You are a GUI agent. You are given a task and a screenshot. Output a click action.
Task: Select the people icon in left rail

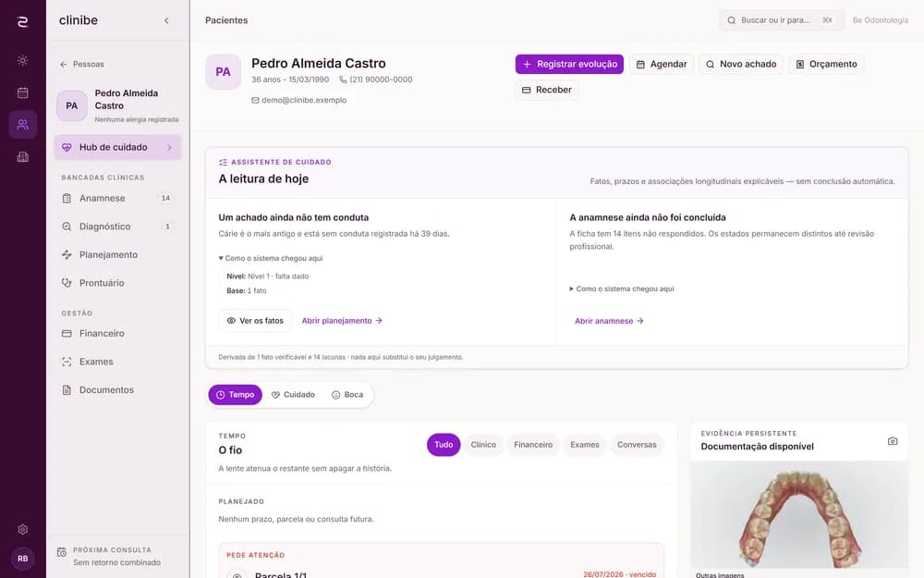pyautogui.click(x=22, y=125)
